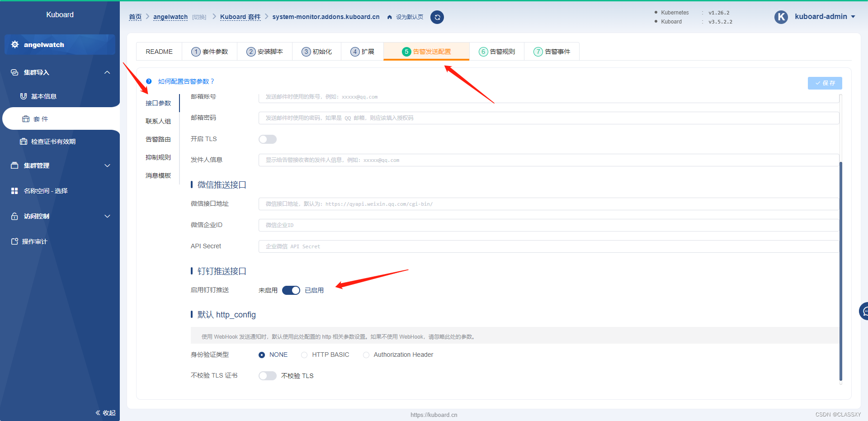
Task: Select 告警路由 in the side navigation
Action: (158, 139)
